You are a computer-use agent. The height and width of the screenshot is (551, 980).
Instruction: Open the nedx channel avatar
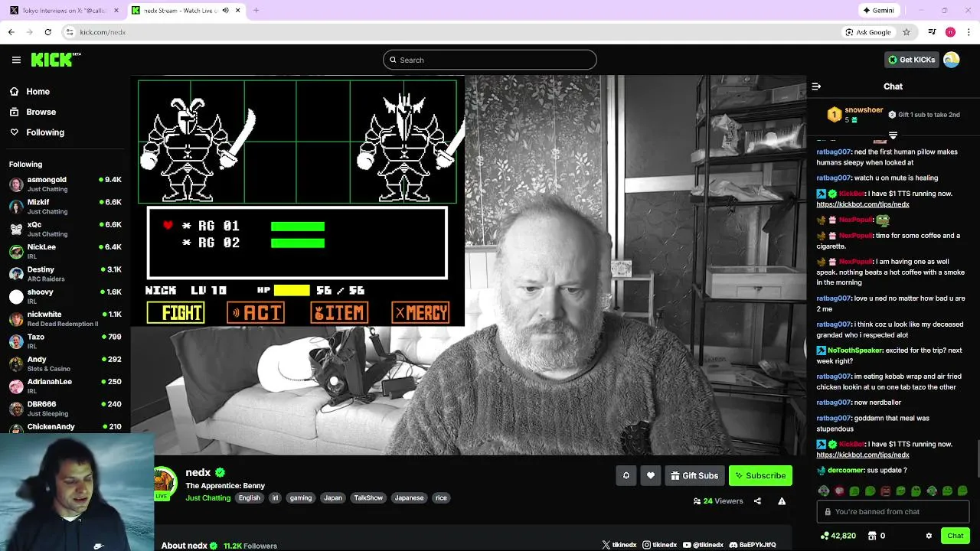[x=163, y=482]
